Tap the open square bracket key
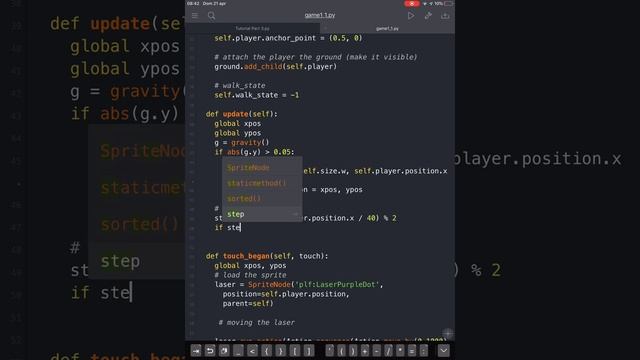The width and height of the screenshot is (640, 360). pos(295,351)
